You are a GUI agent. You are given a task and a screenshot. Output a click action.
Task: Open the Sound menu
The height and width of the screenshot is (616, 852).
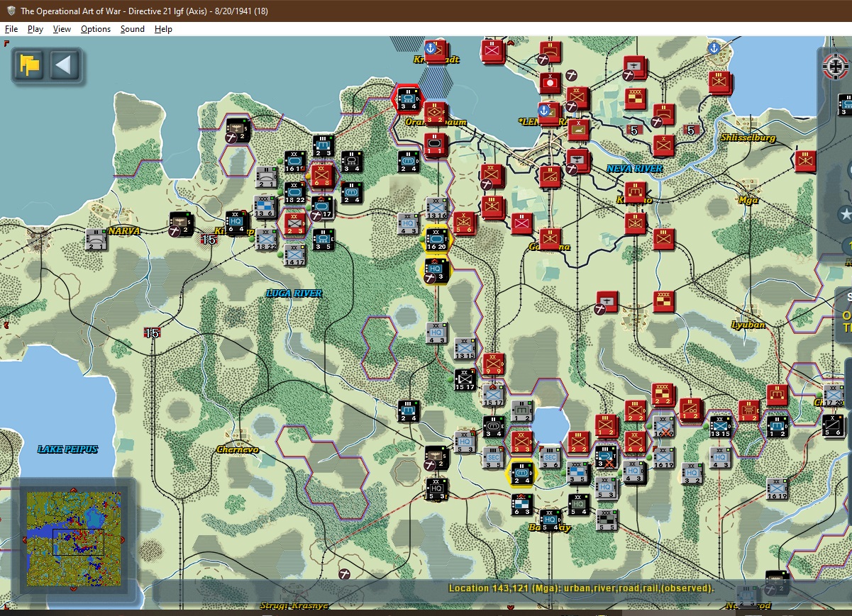tap(133, 29)
